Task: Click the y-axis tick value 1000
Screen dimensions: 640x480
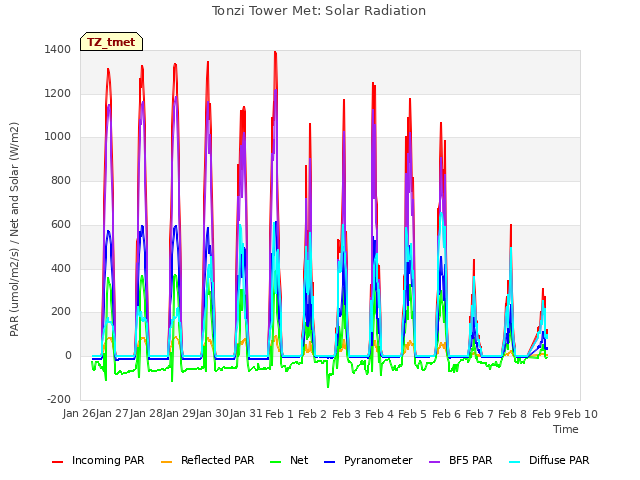Action: [x=58, y=137]
